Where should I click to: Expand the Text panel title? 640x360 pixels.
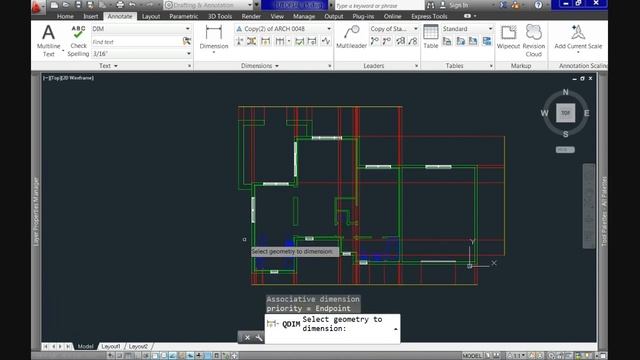click(x=108, y=66)
